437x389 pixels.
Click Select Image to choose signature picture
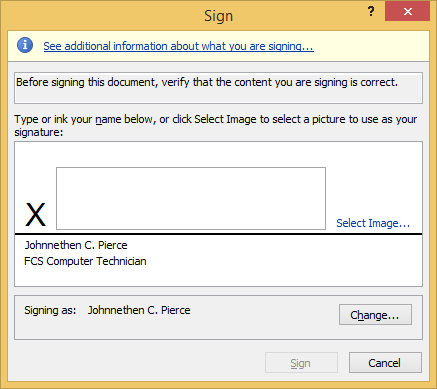(373, 223)
